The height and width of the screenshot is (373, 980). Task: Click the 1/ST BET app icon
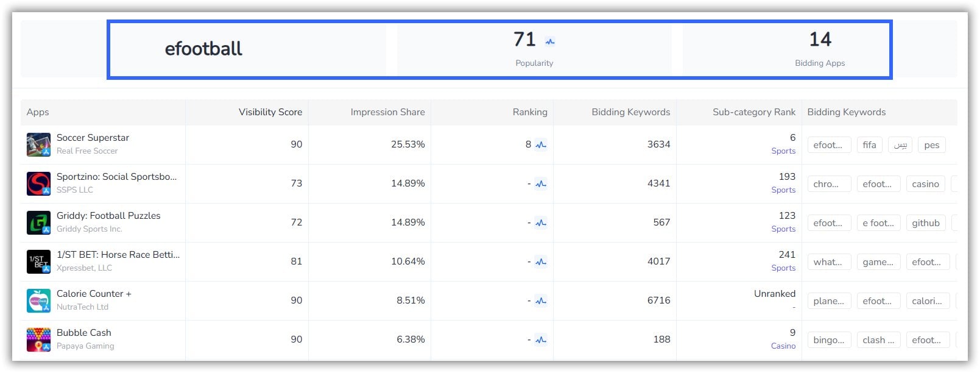(38, 262)
